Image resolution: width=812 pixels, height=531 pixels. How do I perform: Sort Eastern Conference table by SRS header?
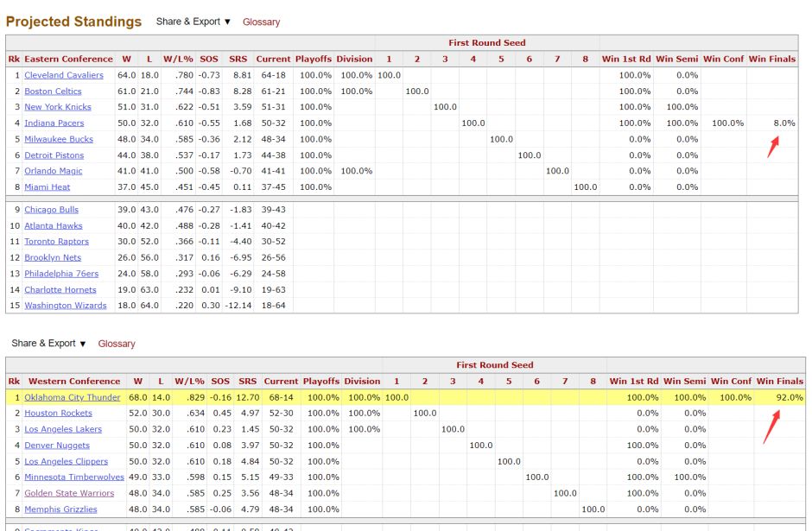pos(238,59)
